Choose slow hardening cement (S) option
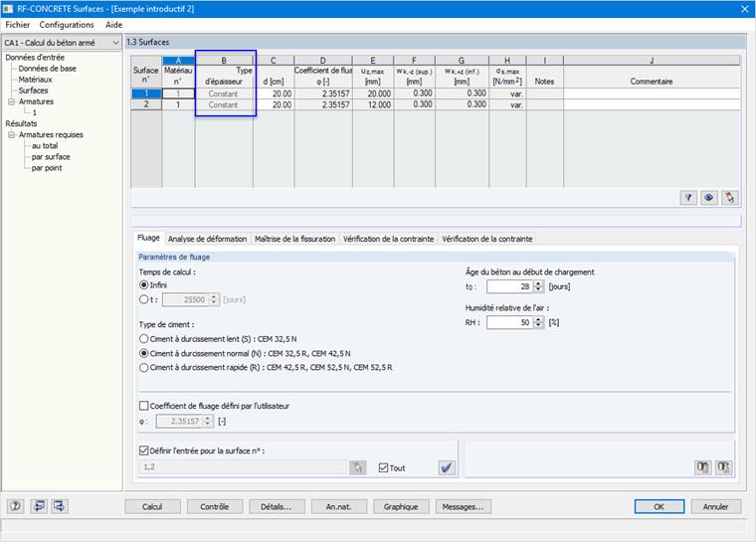Image resolution: width=756 pixels, height=542 pixels. coord(143,339)
